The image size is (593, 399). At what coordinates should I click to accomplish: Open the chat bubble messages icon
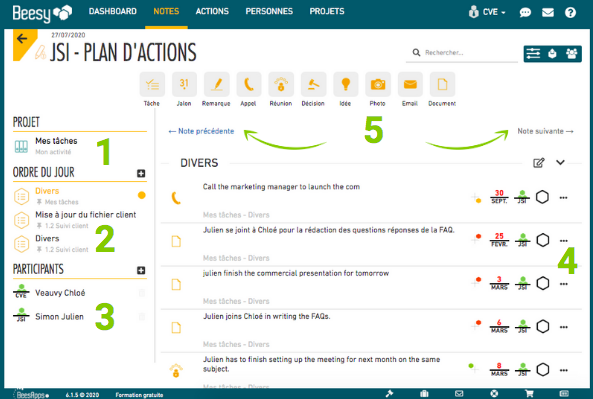click(x=525, y=12)
